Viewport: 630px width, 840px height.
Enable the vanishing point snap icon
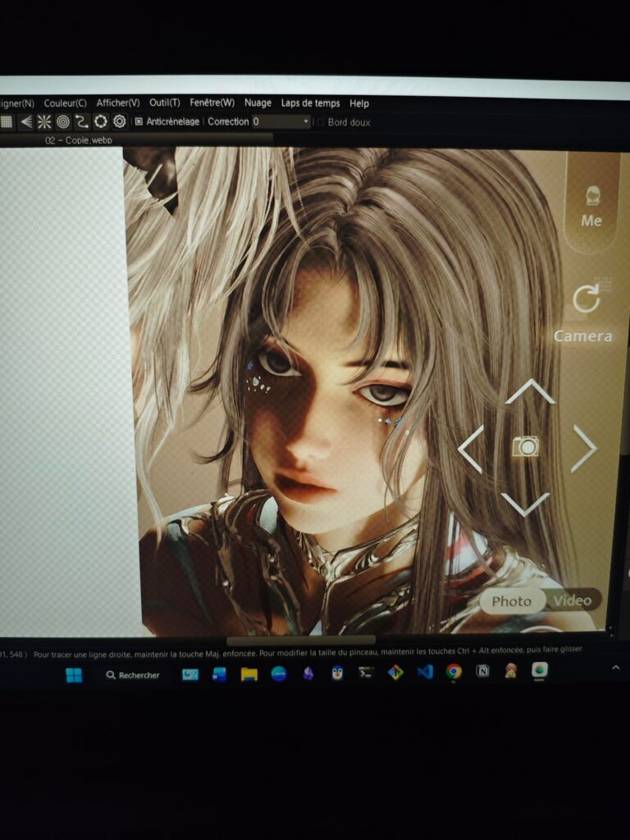pos(26,122)
